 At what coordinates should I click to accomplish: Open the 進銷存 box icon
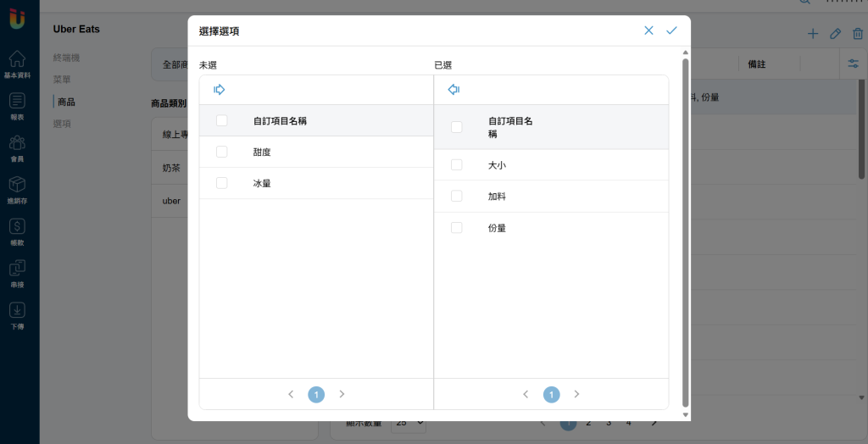pyautogui.click(x=17, y=190)
